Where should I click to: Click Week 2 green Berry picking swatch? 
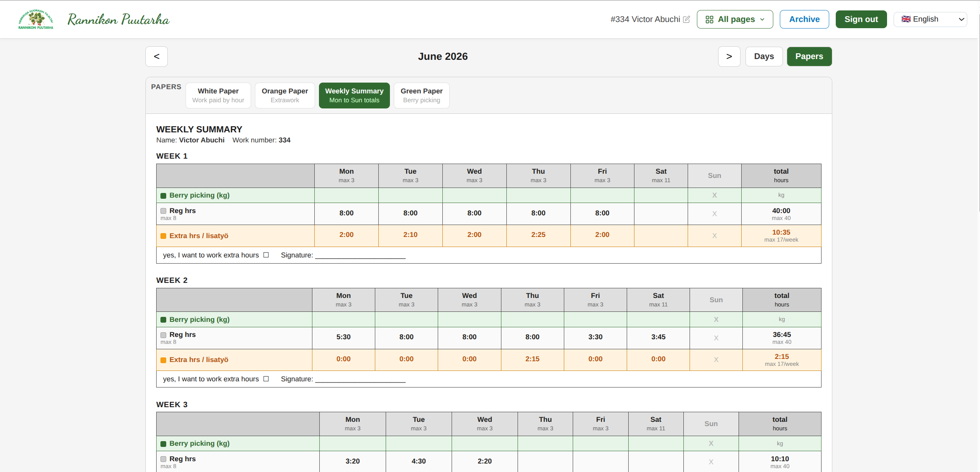tap(163, 320)
